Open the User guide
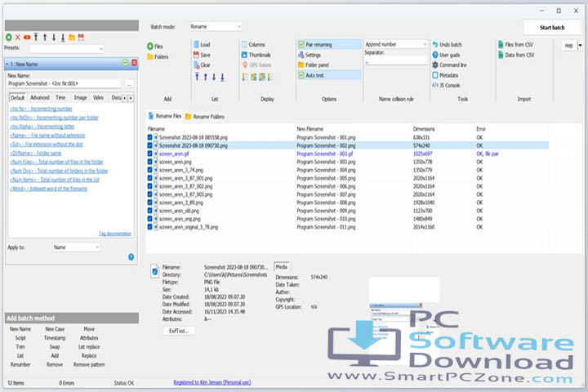 pyautogui.click(x=446, y=55)
